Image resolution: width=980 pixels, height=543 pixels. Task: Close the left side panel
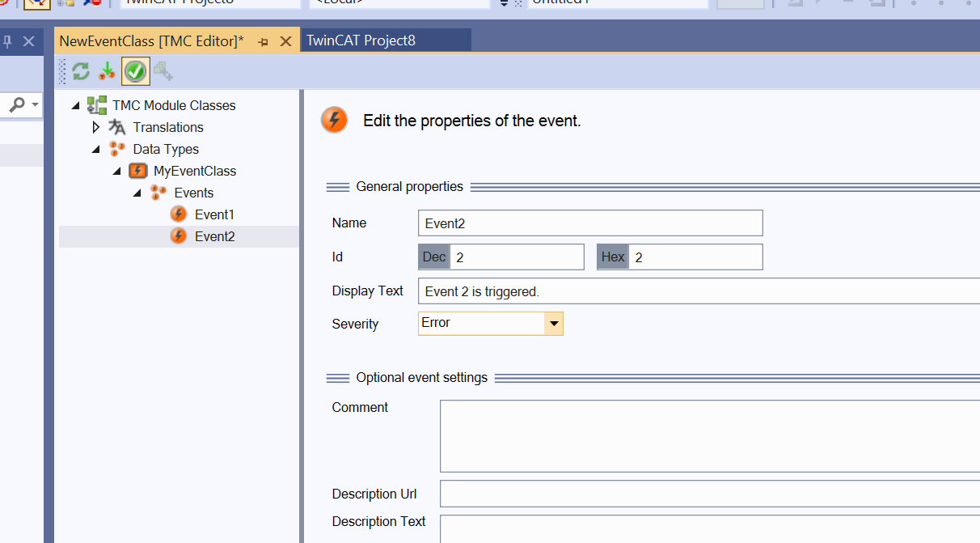click(28, 41)
